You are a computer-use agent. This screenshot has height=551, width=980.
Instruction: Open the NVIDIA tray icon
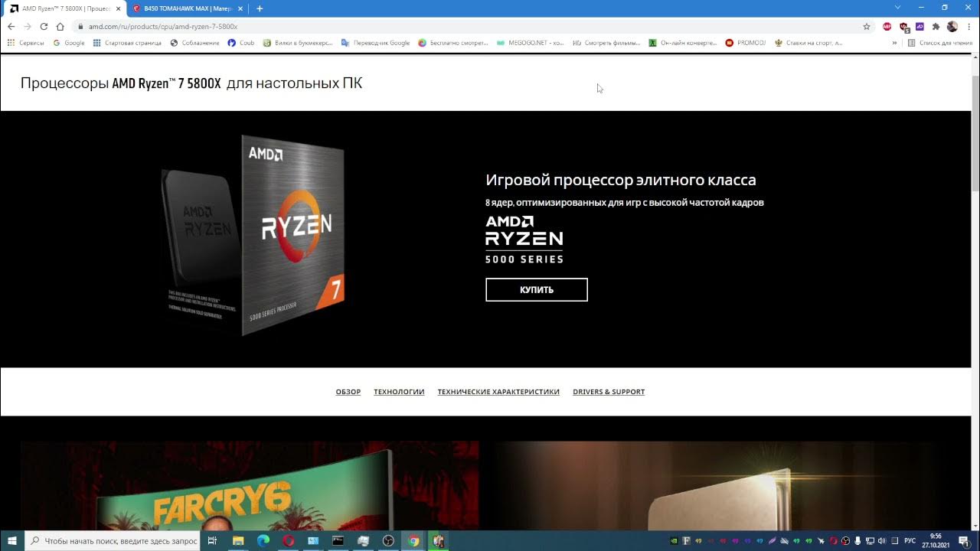[674, 540]
